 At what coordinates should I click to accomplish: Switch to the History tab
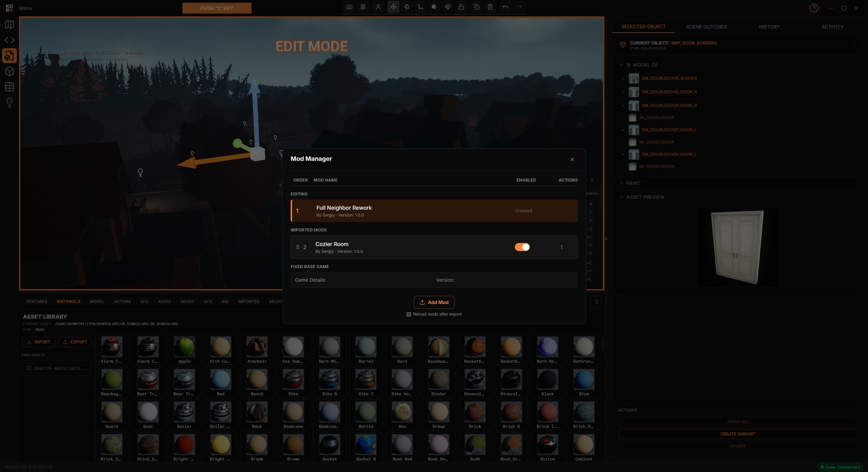[x=769, y=27]
